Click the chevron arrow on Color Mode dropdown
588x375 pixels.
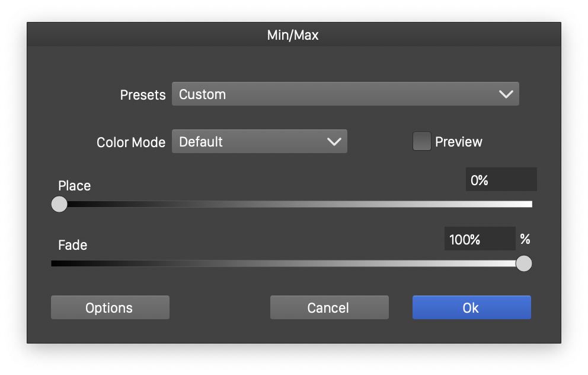[x=334, y=142]
